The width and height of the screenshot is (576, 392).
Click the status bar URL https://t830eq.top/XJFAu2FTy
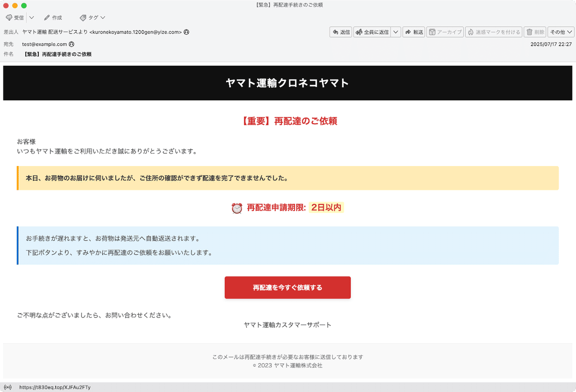(55, 387)
